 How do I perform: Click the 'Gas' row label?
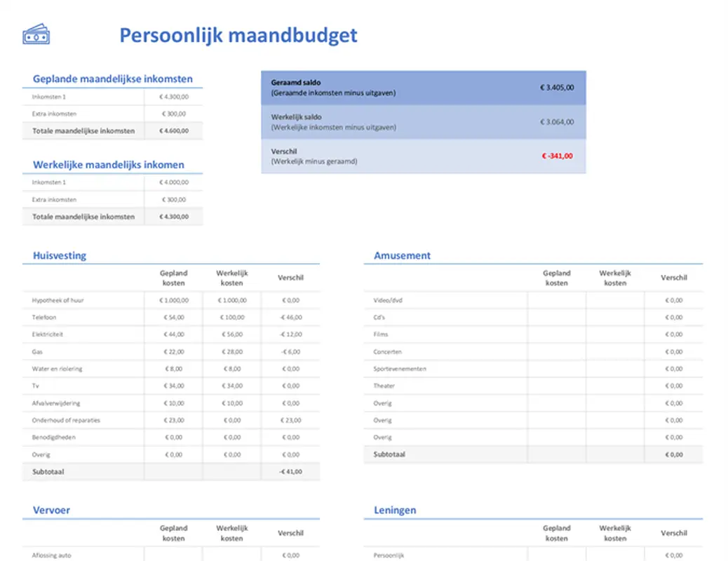click(37, 352)
